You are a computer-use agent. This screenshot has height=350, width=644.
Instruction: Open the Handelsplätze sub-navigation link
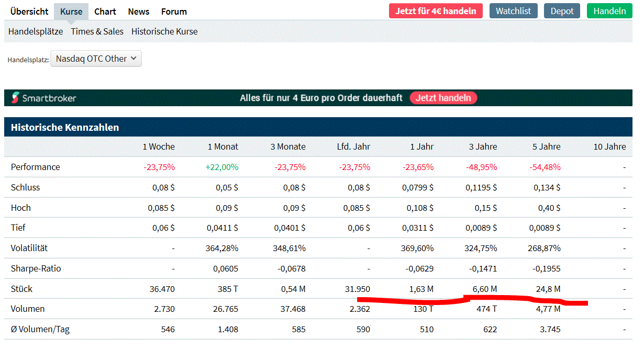(x=36, y=31)
